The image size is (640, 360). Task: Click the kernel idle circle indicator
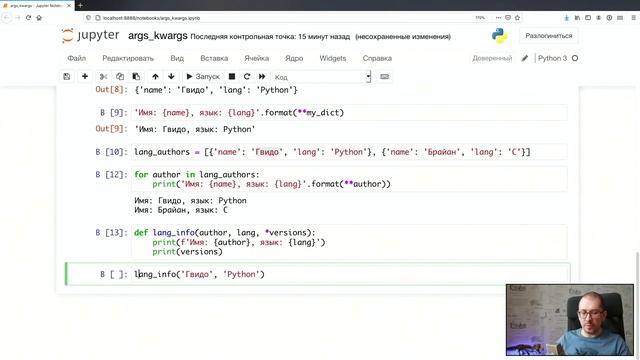click(575, 58)
